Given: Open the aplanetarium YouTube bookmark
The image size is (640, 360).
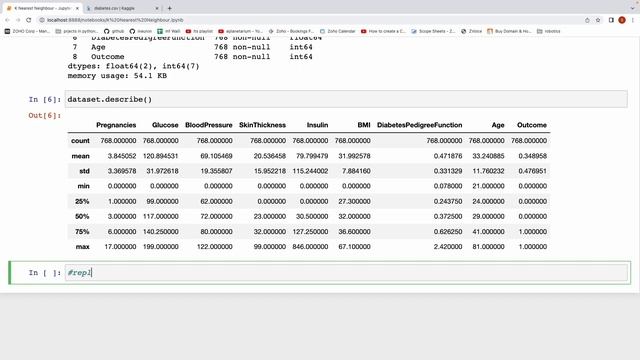Looking at the screenshot, I should click(240, 31).
